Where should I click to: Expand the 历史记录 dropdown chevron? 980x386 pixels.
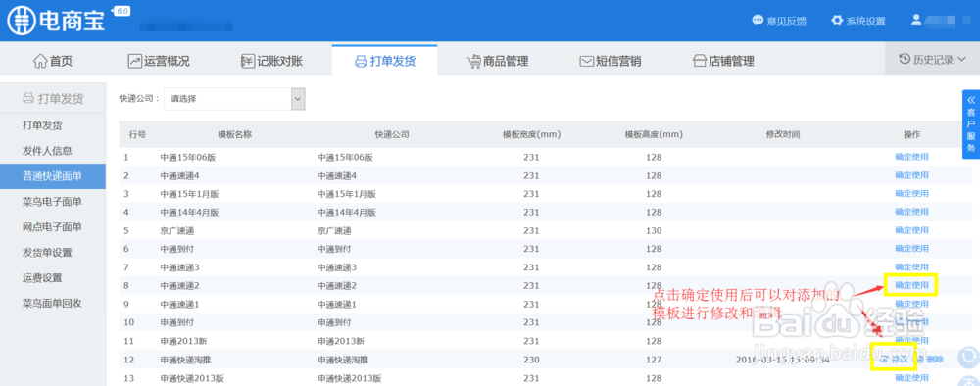tap(961, 60)
